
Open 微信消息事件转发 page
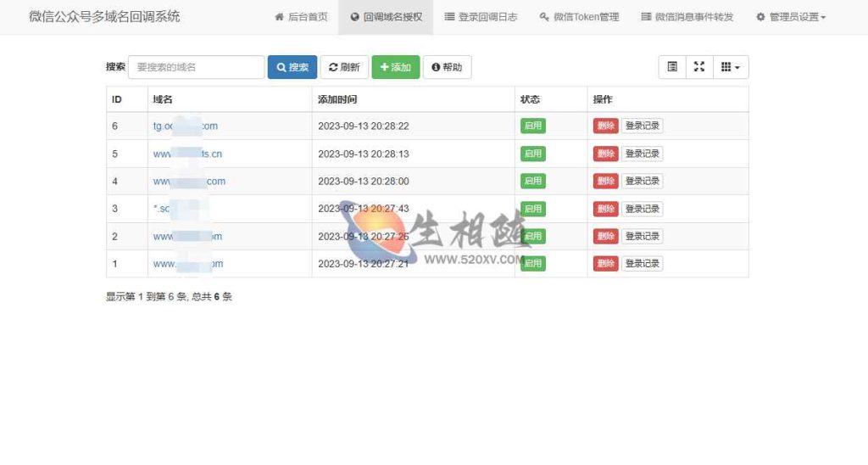point(687,17)
